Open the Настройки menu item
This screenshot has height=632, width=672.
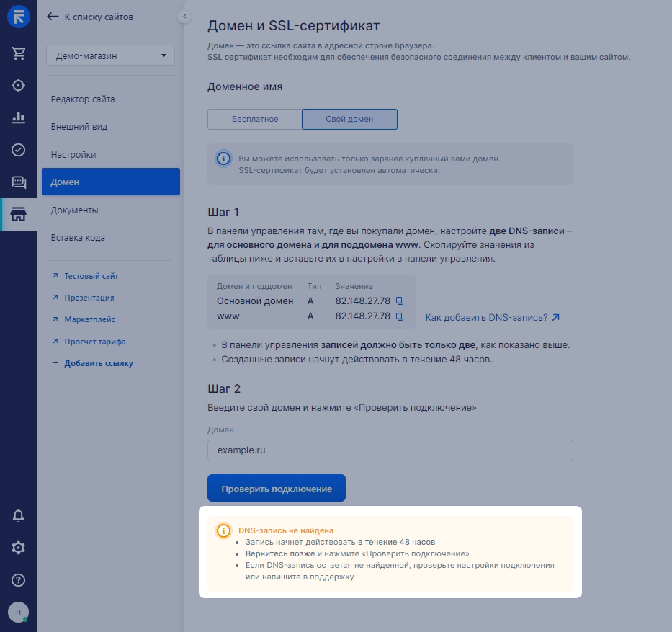click(x=73, y=154)
